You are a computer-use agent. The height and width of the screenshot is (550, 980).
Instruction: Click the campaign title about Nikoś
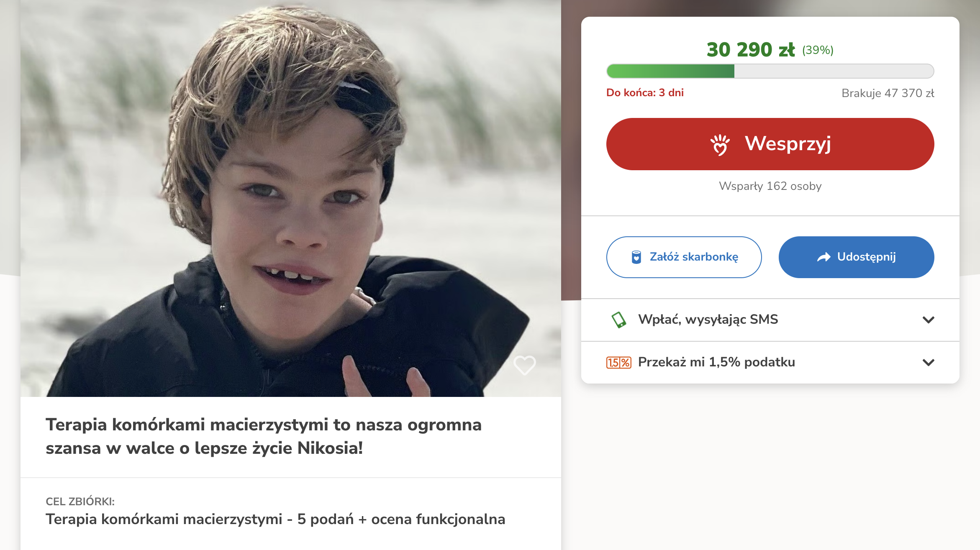pos(264,436)
